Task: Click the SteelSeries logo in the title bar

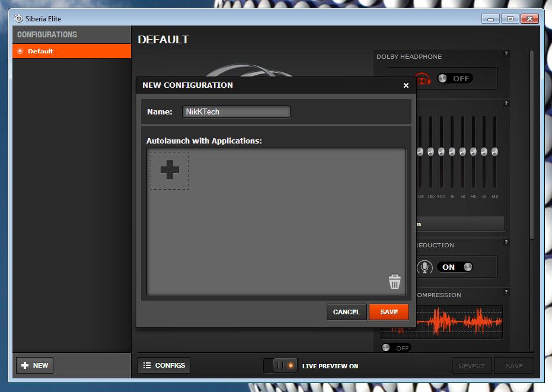Action: click(18, 18)
